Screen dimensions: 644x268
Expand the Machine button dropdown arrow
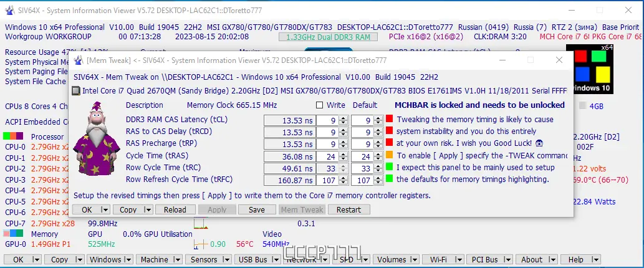pyautogui.click(x=178, y=259)
